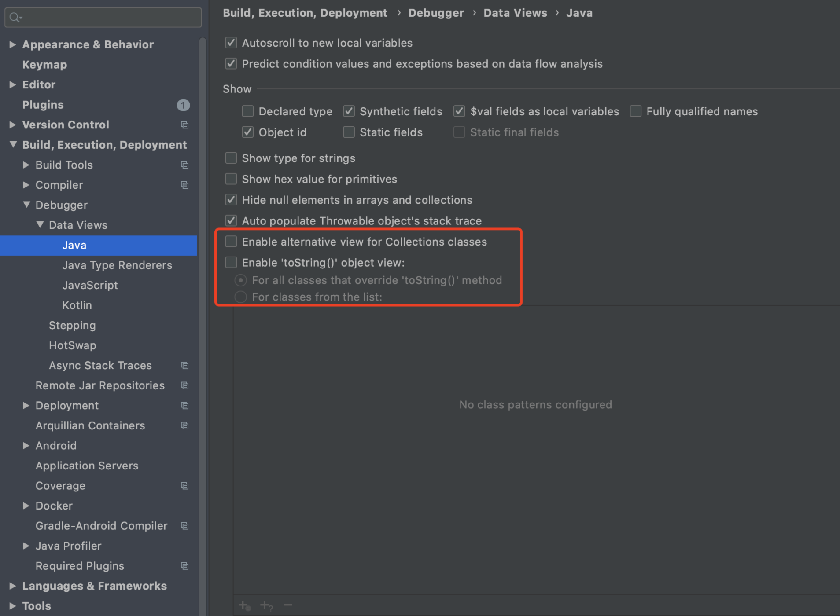This screenshot has height=616, width=840.
Task: Click the Add Class button
Action: click(x=244, y=605)
